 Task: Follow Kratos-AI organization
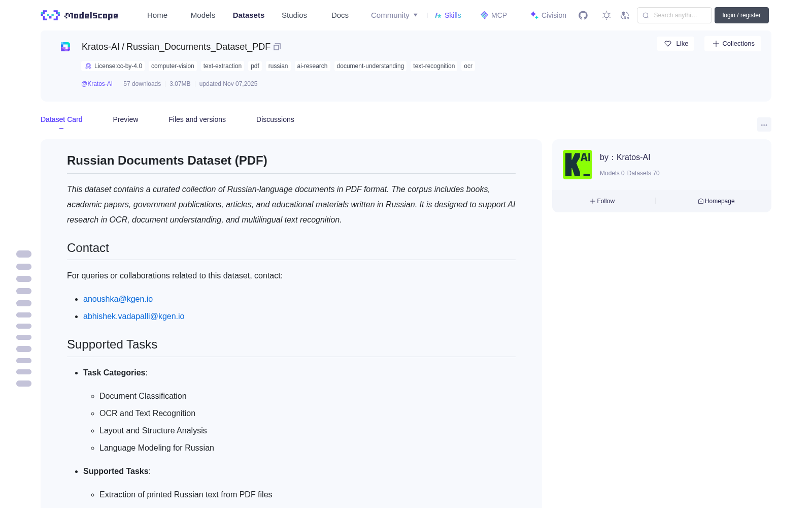[x=602, y=201]
